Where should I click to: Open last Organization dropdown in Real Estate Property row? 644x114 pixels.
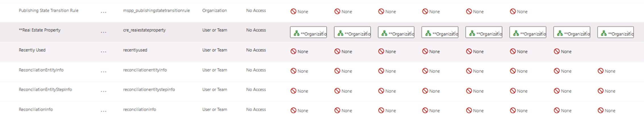tap(615, 32)
